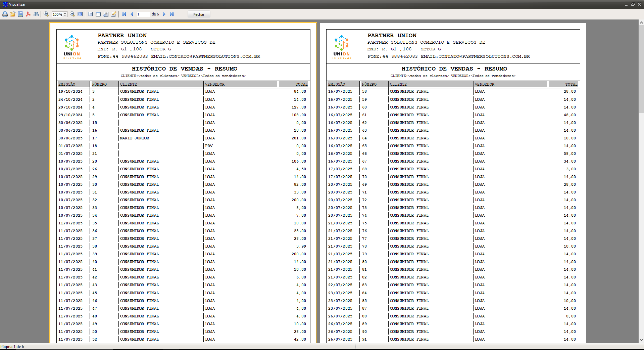Go to the first page
The height and width of the screenshot is (350, 644).
point(124,14)
